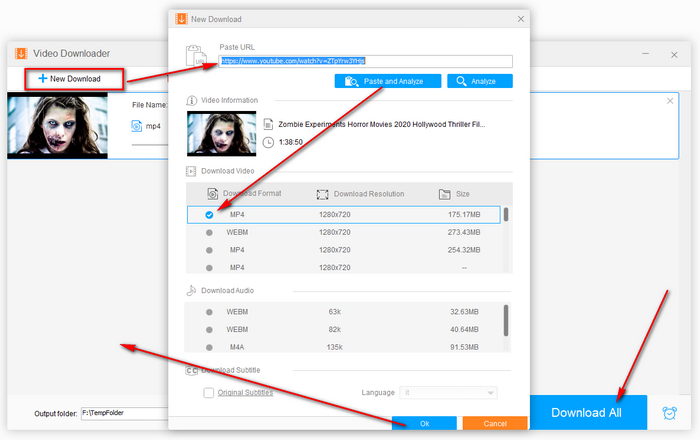Close the Video Downloader window
700x440 pixels.
674,54
